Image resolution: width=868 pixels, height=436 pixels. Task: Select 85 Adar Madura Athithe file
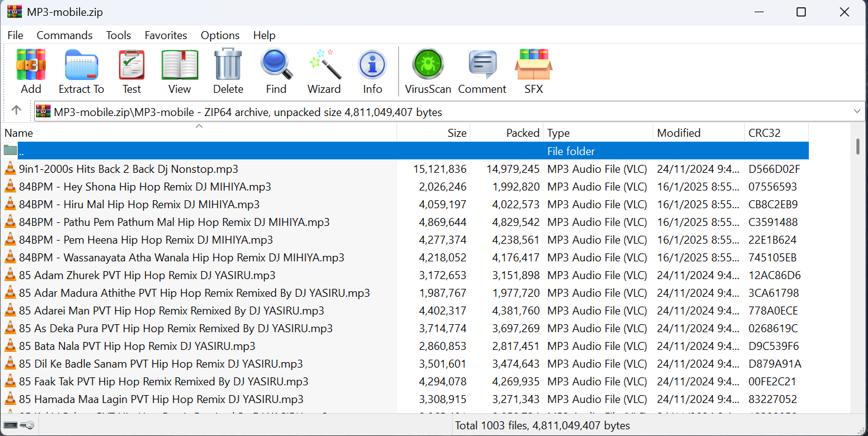pyautogui.click(x=195, y=292)
